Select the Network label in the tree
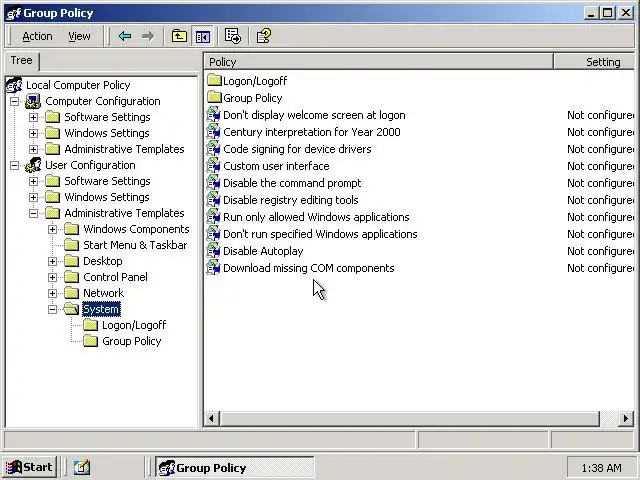This screenshot has height=480, width=640. click(103, 293)
